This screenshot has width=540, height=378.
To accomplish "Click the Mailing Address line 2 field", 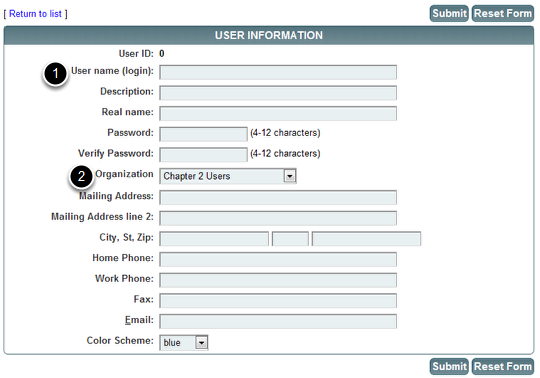I will pos(278,218).
